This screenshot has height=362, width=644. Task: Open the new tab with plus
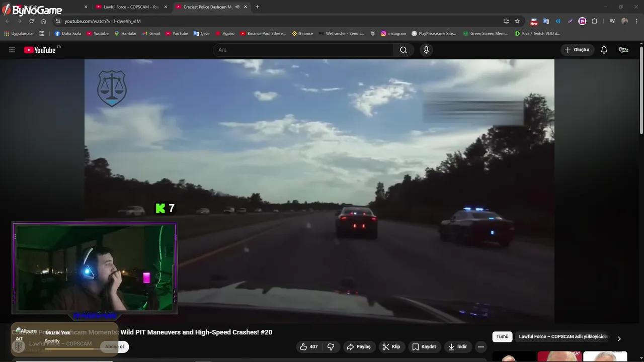pos(258,7)
